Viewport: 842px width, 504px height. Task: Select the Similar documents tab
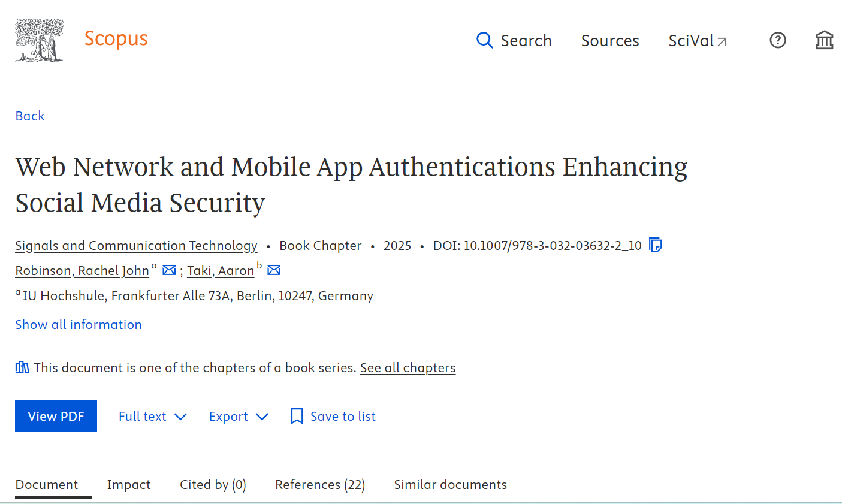(450, 484)
